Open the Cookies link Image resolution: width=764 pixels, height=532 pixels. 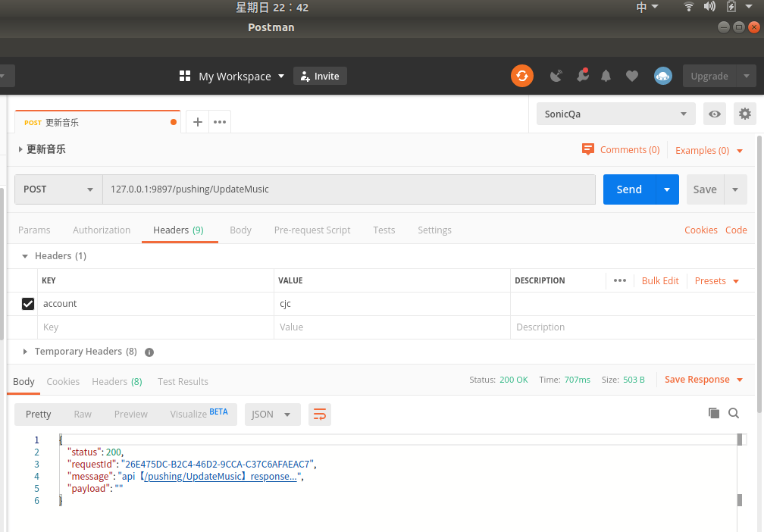700,230
